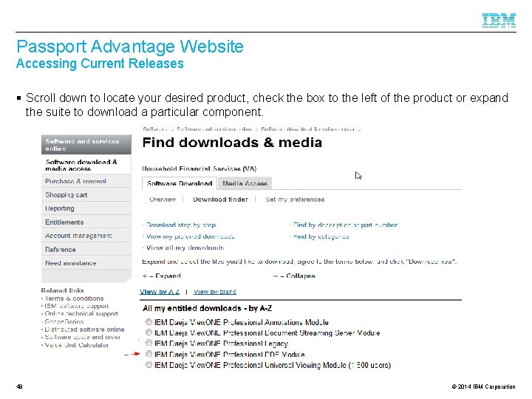Click Software download & media access breadcrumb
The height and width of the screenshot is (399, 532).
307,129
